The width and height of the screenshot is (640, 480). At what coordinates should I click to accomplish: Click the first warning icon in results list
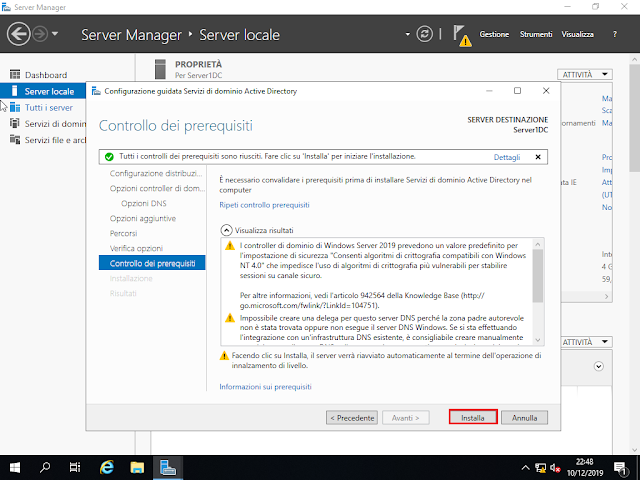230,246
